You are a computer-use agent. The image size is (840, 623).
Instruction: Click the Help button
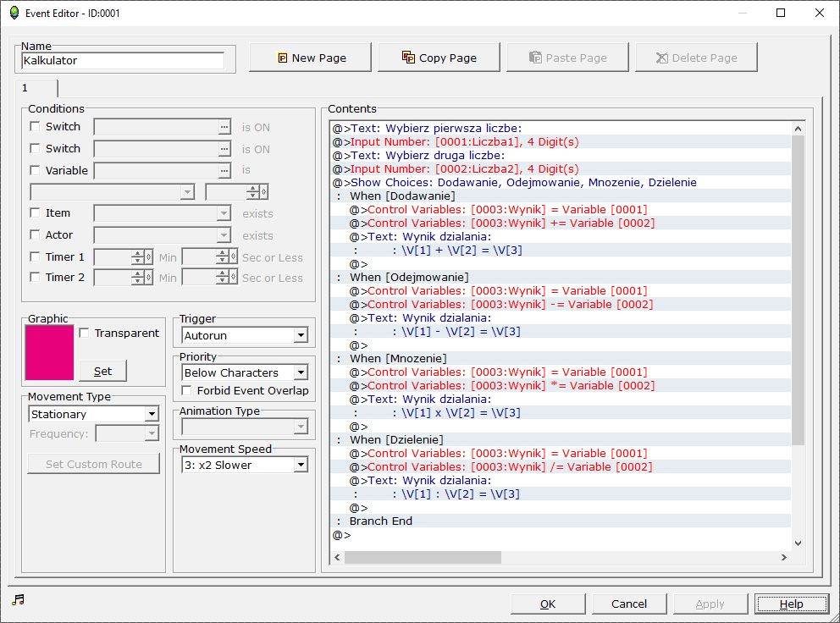click(x=791, y=604)
